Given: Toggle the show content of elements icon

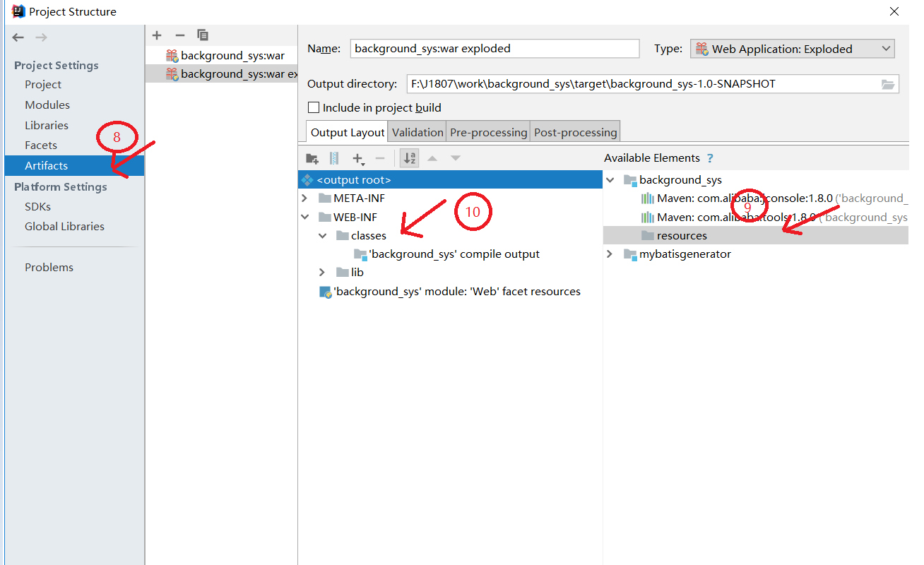Looking at the screenshot, I should pos(333,158).
